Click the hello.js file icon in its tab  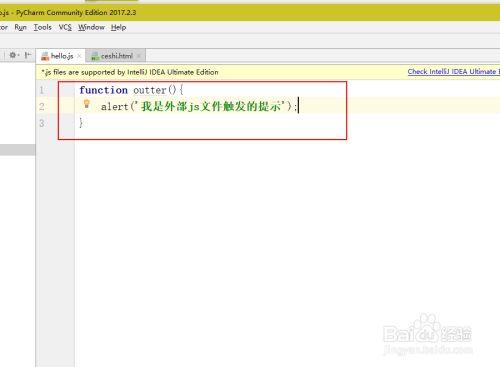click(x=45, y=57)
